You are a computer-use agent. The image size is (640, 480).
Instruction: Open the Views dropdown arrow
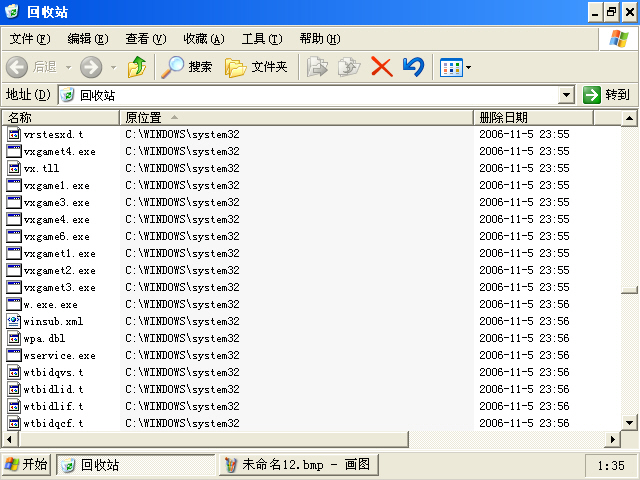point(468,67)
